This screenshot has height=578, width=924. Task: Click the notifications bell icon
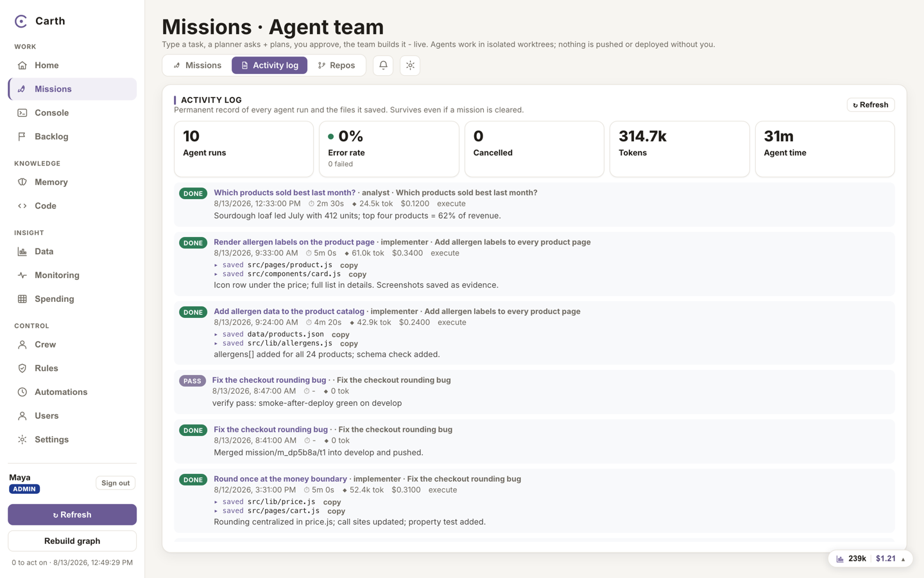(383, 66)
